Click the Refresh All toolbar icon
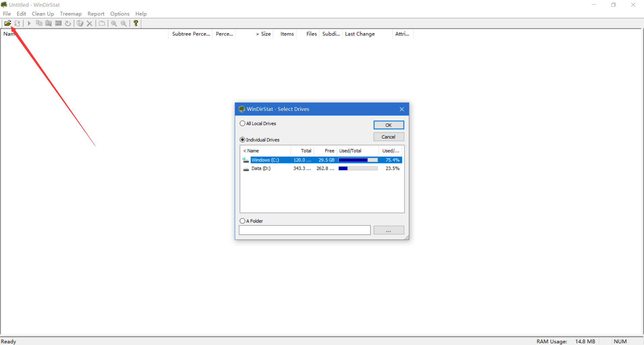 click(x=17, y=23)
